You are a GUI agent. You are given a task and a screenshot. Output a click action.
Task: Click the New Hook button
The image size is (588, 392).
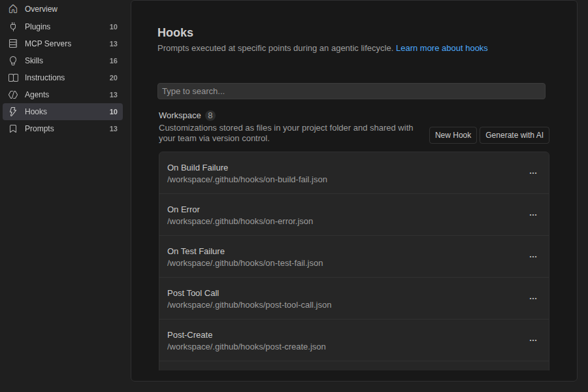[453, 135]
